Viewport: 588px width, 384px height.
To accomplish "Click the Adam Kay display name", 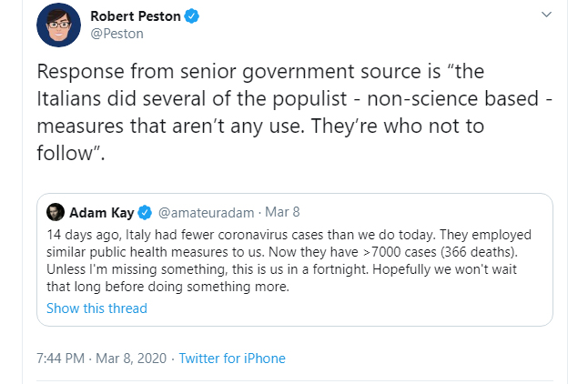I will [102, 213].
